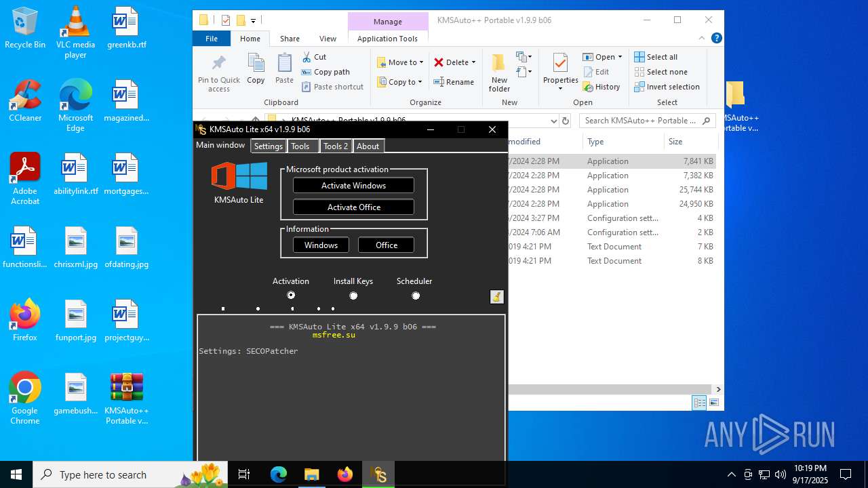Open Task View on the taskbar
The image size is (868, 488).
point(244,474)
